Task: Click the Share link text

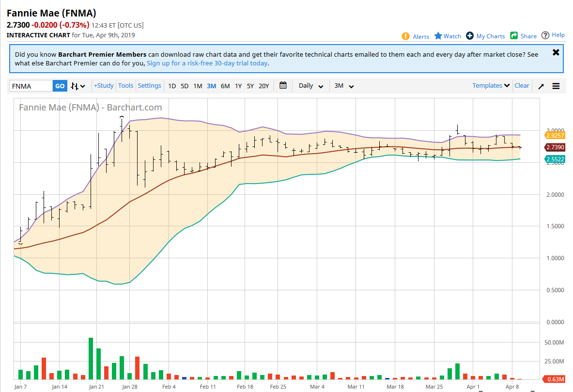Action: (x=528, y=36)
